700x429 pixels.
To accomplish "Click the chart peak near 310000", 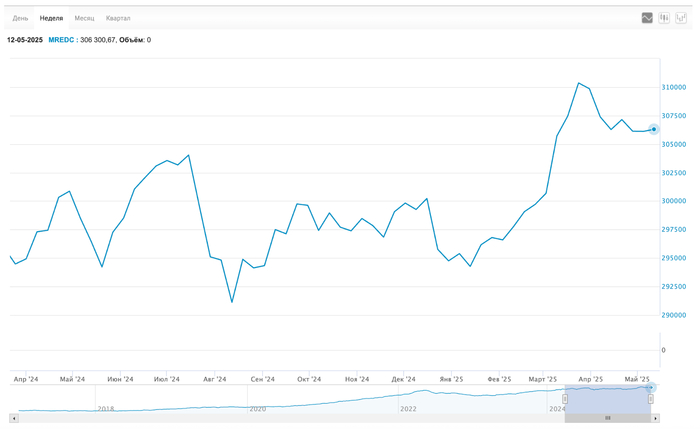I will point(579,83).
